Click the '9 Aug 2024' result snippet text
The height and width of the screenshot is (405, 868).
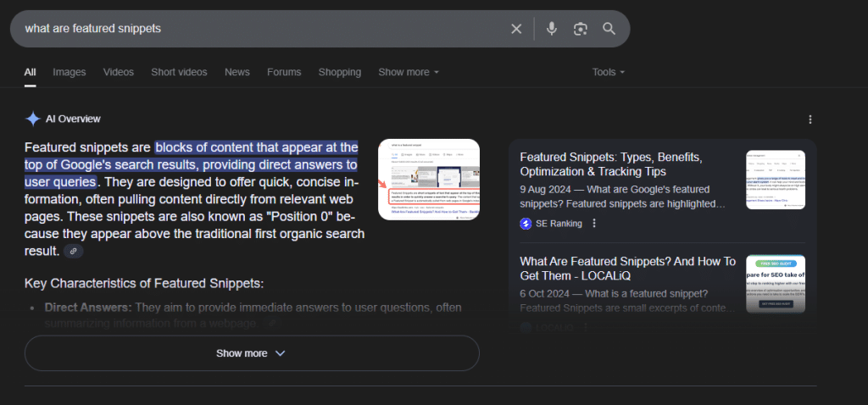click(x=622, y=197)
